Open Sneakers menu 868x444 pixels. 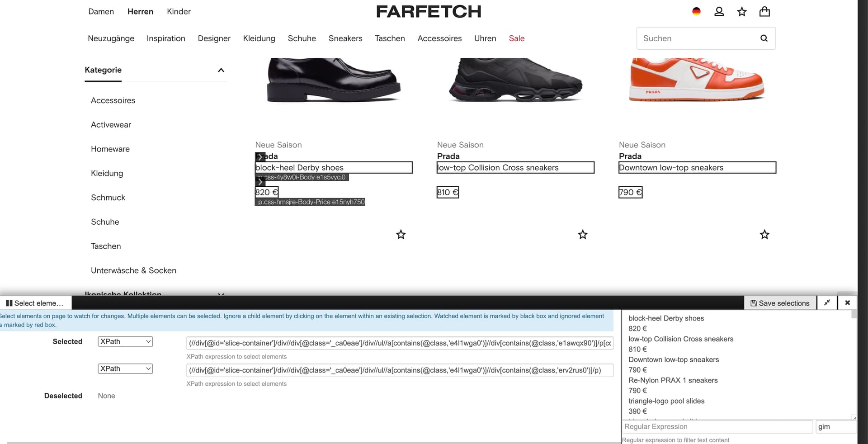[345, 38]
